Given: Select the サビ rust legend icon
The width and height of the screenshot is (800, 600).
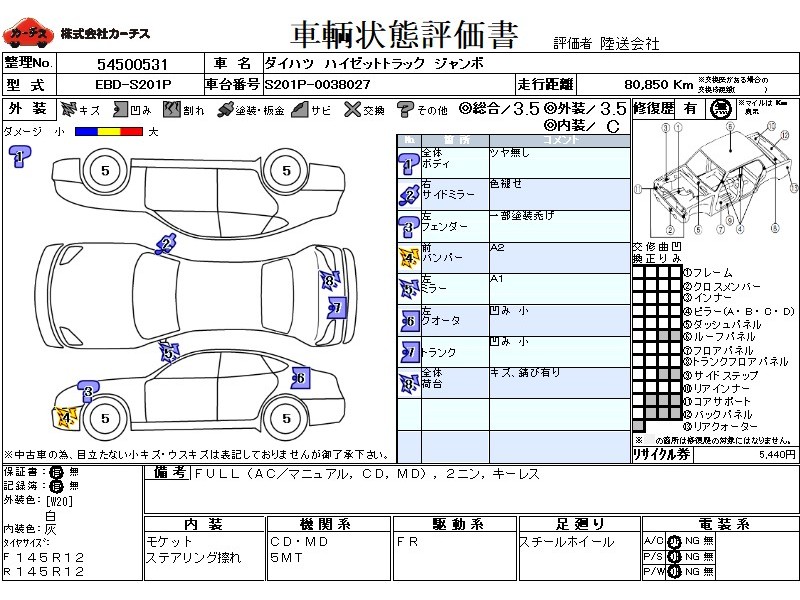Looking at the screenshot, I should [x=299, y=109].
